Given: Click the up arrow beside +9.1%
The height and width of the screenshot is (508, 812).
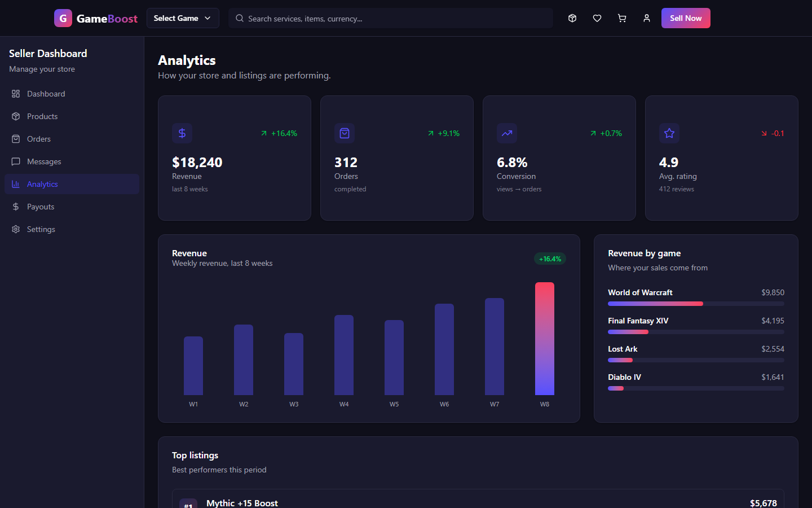Looking at the screenshot, I should (x=431, y=133).
